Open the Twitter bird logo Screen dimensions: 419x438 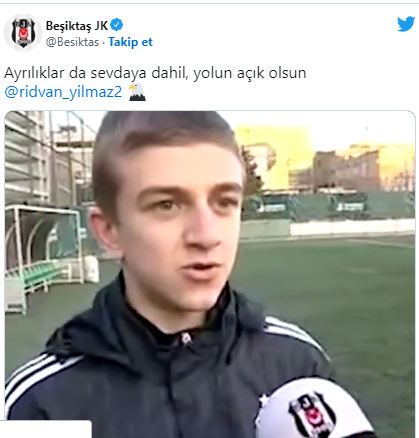coord(406,25)
